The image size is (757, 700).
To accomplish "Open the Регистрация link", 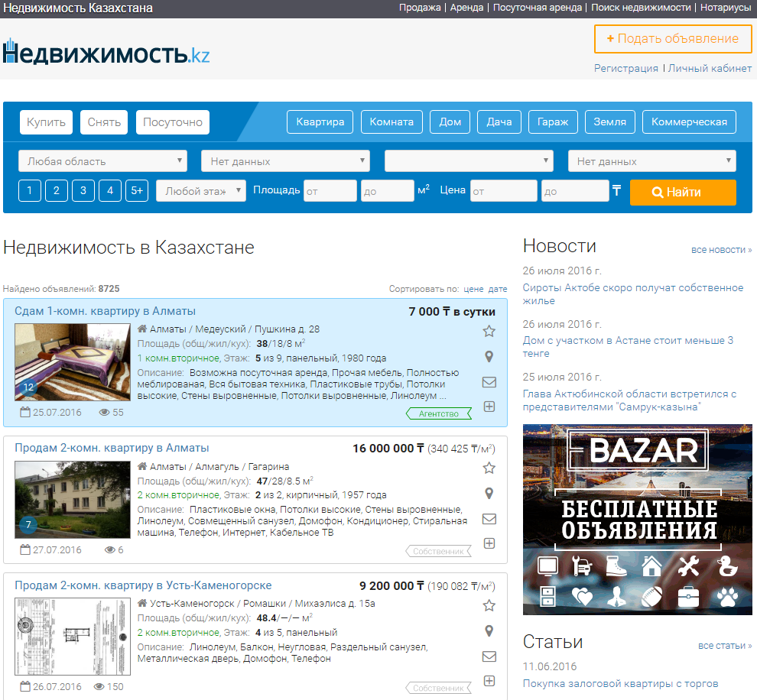I will (x=625, y=69).
